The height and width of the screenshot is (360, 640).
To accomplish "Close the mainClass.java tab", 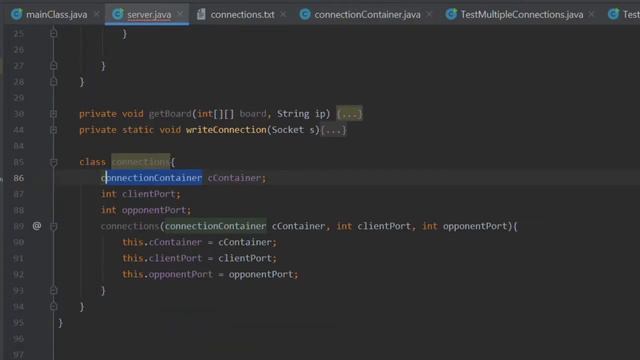I will pos(97,14).
